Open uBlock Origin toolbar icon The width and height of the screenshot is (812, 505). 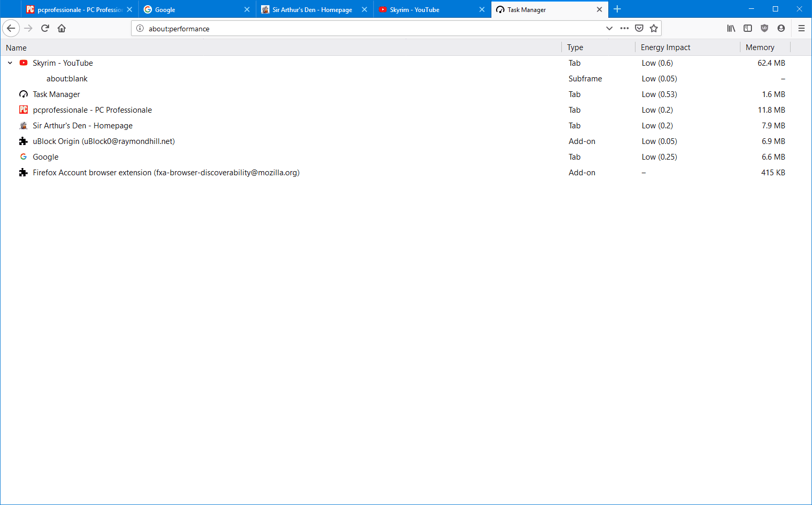[764, 28]
